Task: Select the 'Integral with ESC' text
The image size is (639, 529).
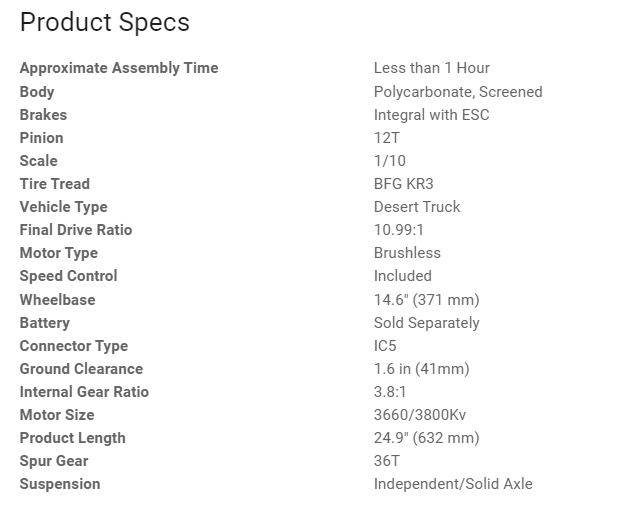Action: pos(431,114)
